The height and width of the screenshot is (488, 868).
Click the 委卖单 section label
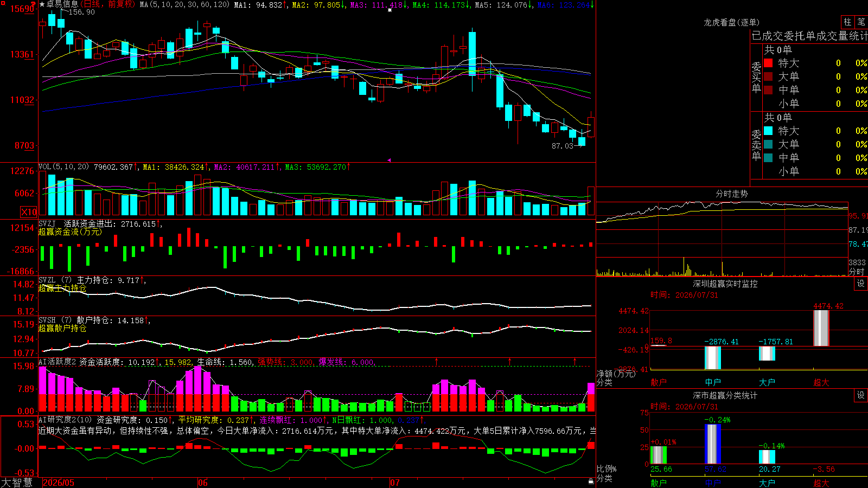tap(756, 145)
